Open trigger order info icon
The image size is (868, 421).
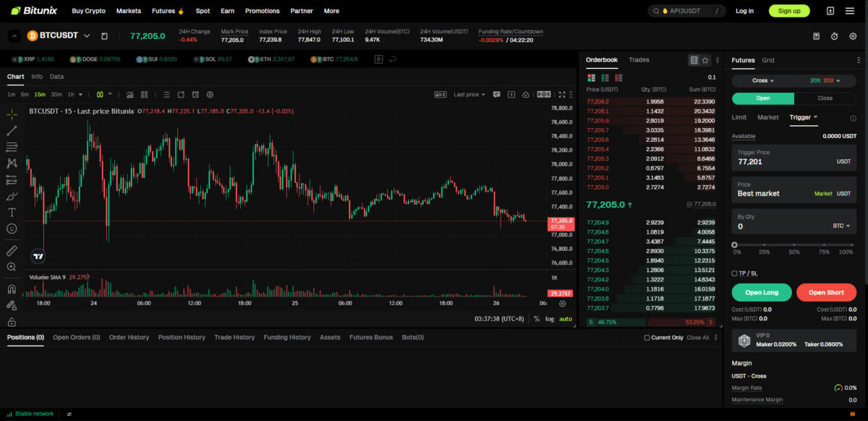click(x=853, y=118)
